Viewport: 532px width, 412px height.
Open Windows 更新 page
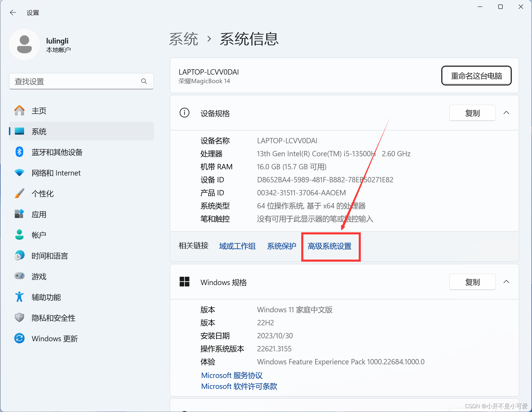(81, 339)
